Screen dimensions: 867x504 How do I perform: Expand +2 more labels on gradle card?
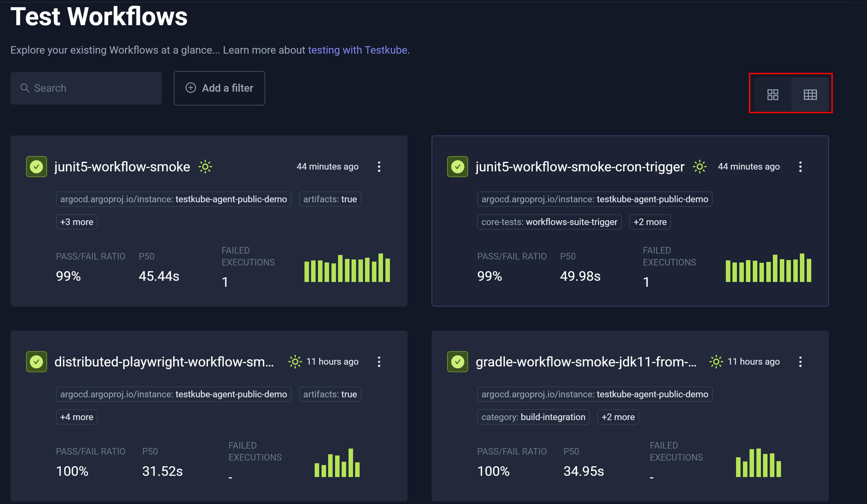pos(618,417)
